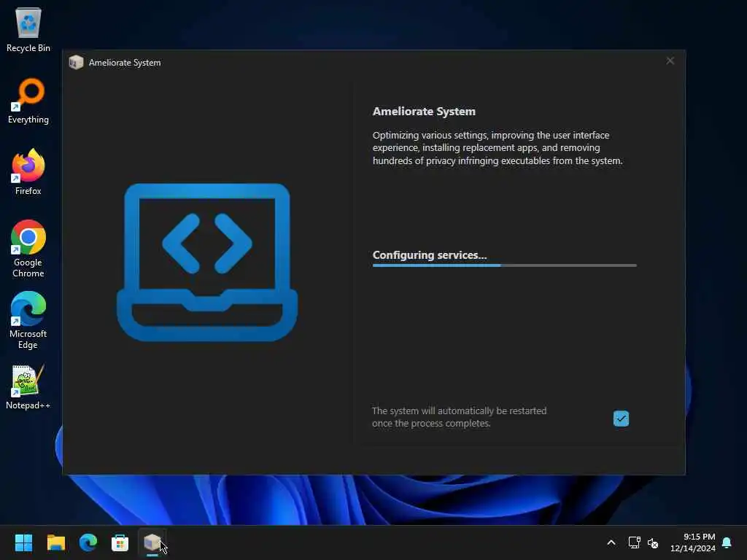The image size is (747, 560).
Task: Select the Microsoft Edge desktop shortcut
Action: pos(28,320)
